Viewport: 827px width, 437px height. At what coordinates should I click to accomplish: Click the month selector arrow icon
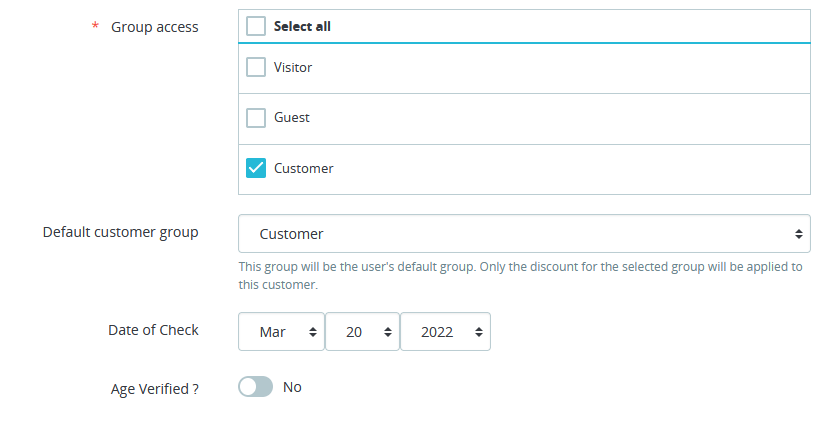point(313,333)
